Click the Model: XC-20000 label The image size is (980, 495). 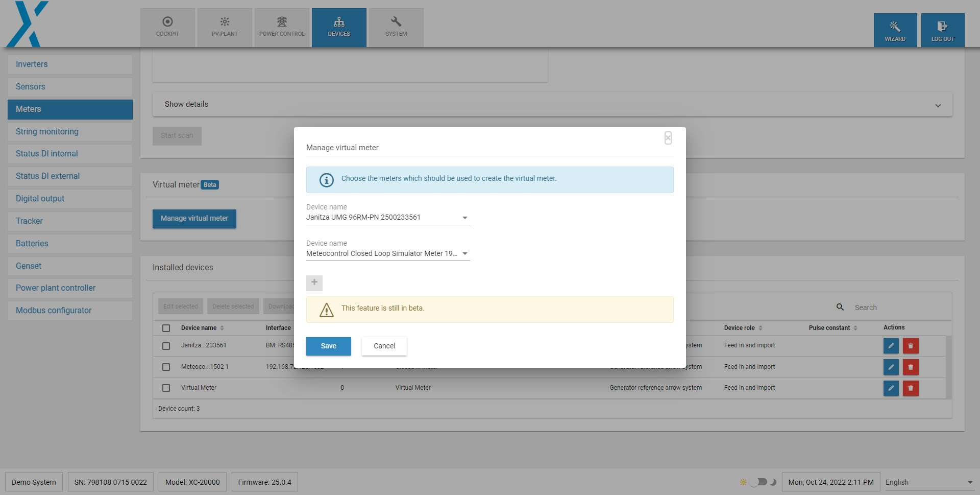coord(192,482)
